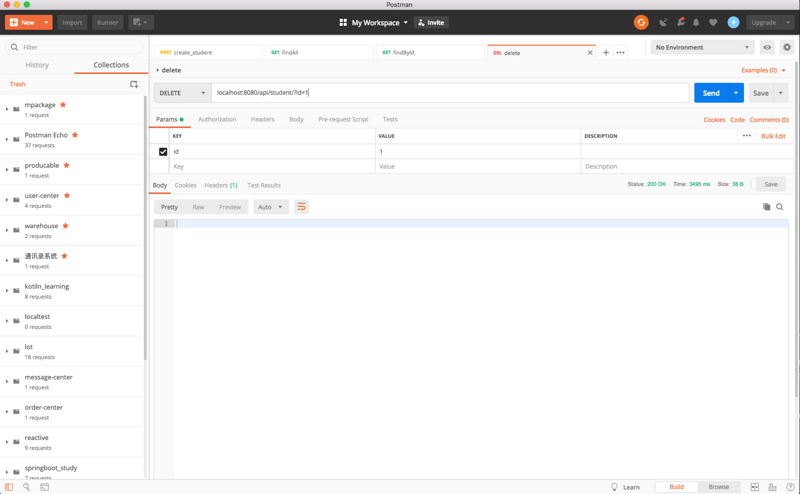Open My Workspace dropdown
Viewport: 800px width, 494px height.
[373, 22]
